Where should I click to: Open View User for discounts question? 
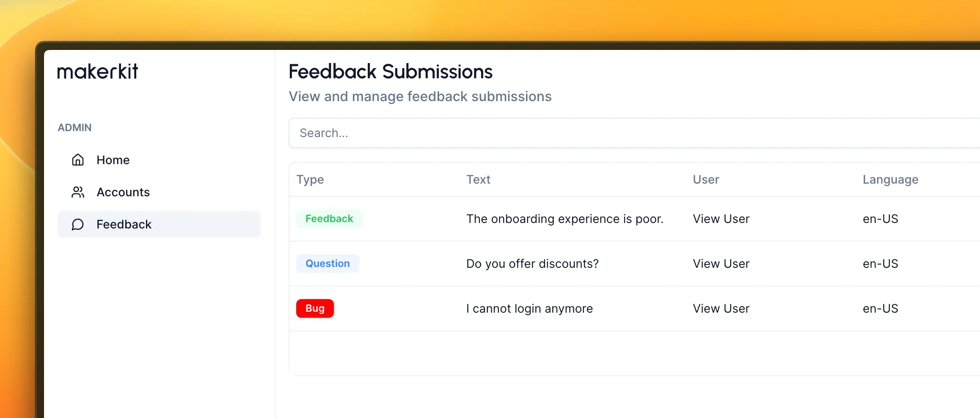pyautogui.click(x=721, y=264)
